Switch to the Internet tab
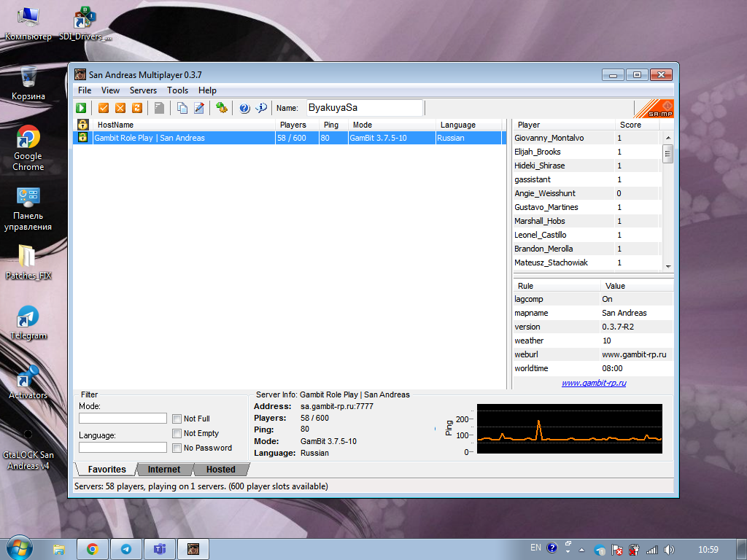The width and height of the screenshot is (747, 560). point(164,470)
